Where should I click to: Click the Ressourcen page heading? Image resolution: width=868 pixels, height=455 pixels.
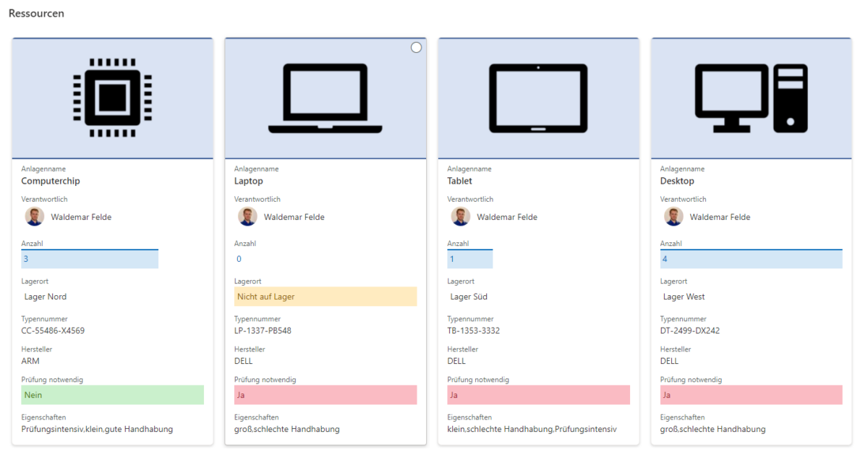pyautogui.click(x=36, y=13)
